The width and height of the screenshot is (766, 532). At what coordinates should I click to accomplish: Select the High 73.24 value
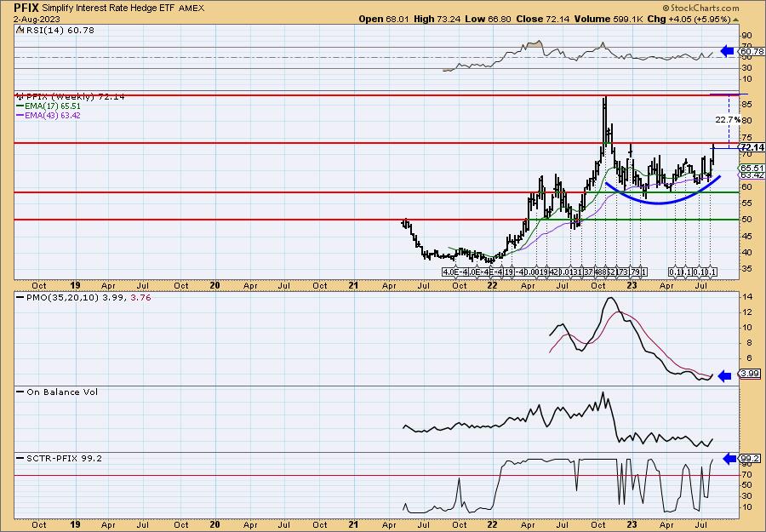[436, 19]
